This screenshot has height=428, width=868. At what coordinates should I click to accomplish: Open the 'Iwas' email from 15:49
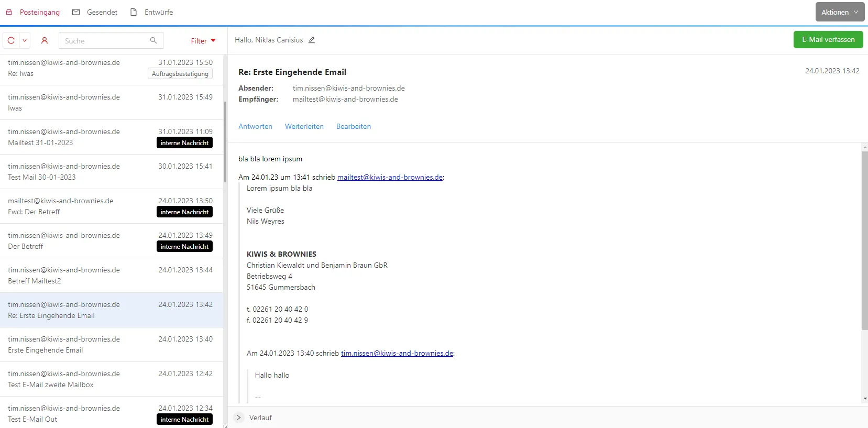pyautogui.click(x=112, y=103)
